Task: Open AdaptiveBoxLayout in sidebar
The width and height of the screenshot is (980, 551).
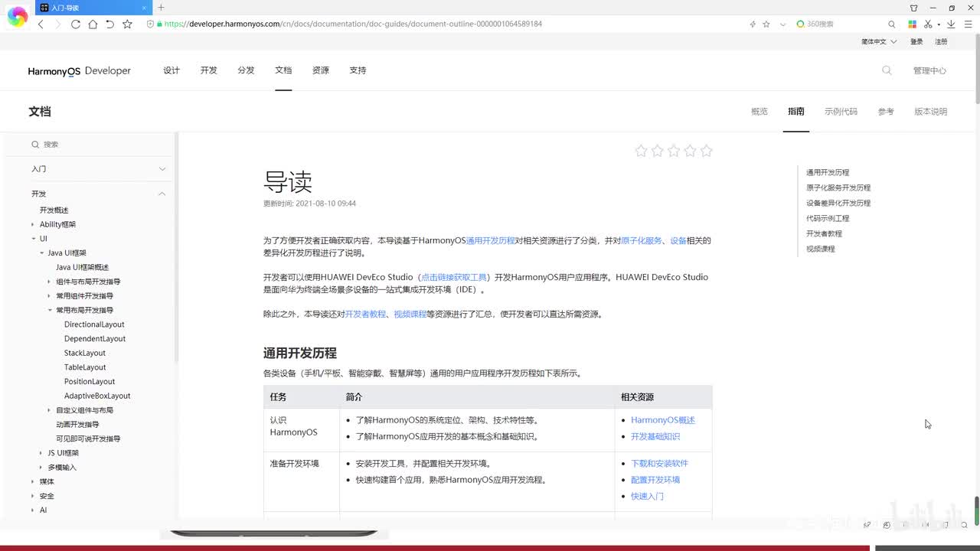Action: click(x=97, y=396)
